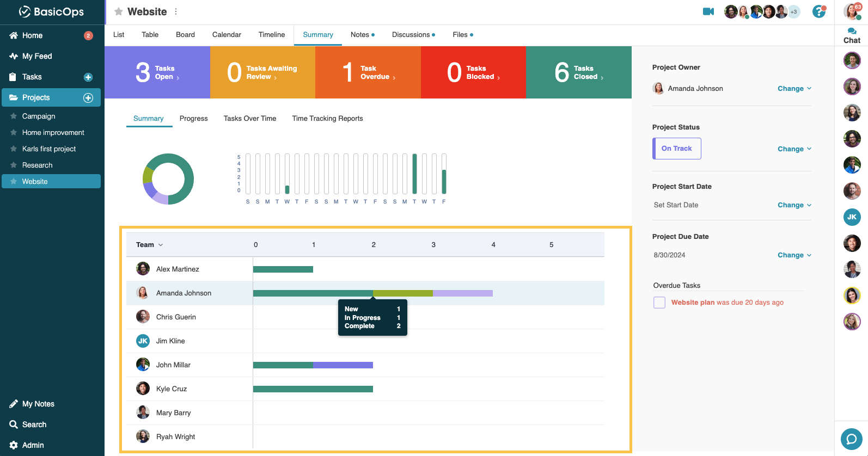Toggle favorite star for Research project

pyautogui.click(x=14, y=165)
